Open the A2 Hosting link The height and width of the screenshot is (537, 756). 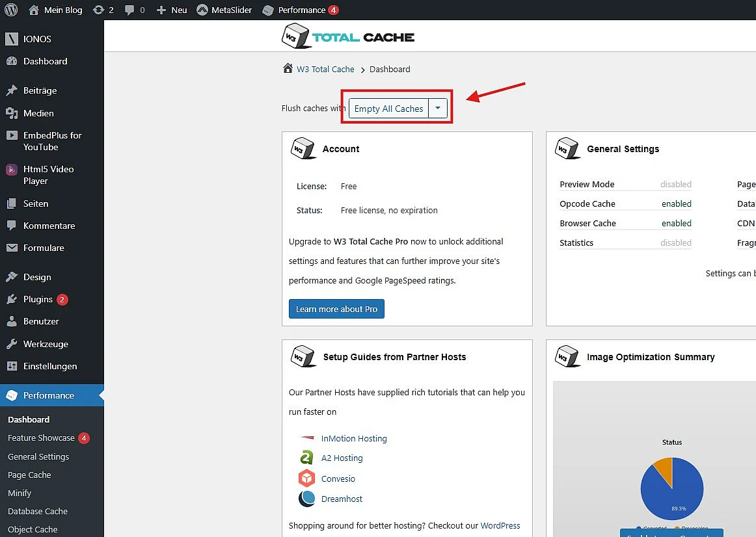(342, 458)
